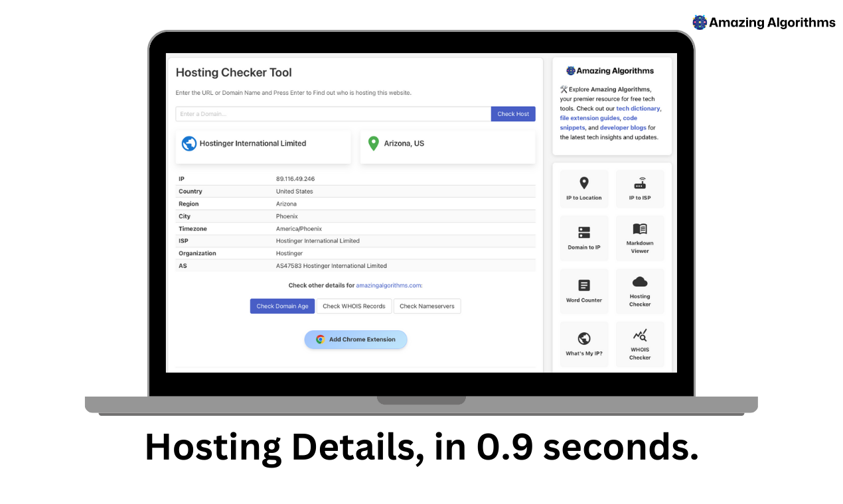Click the blue globe icon beside Hostinger International Limited
The width and height of the screenshot is (843, 504).
point(189,143)
